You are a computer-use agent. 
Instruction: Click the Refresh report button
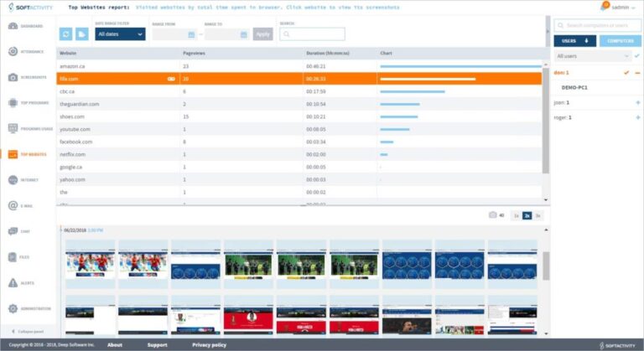65,34
